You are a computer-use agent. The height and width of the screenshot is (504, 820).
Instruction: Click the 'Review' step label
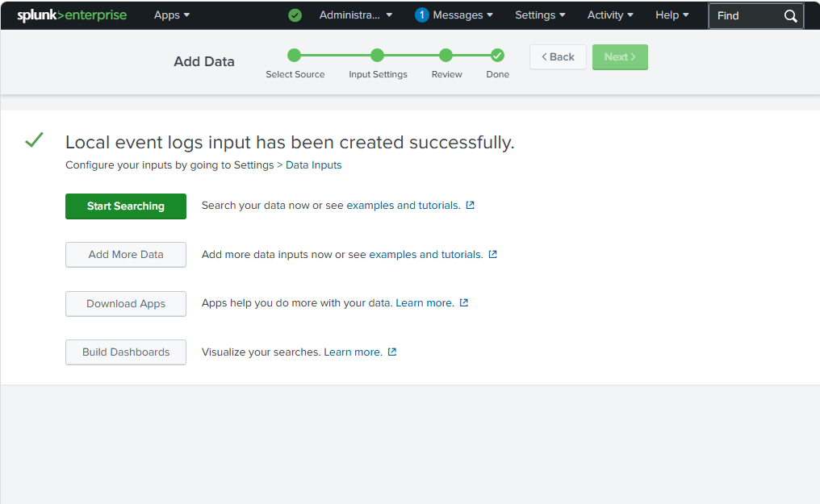click(x=446, y=74)
